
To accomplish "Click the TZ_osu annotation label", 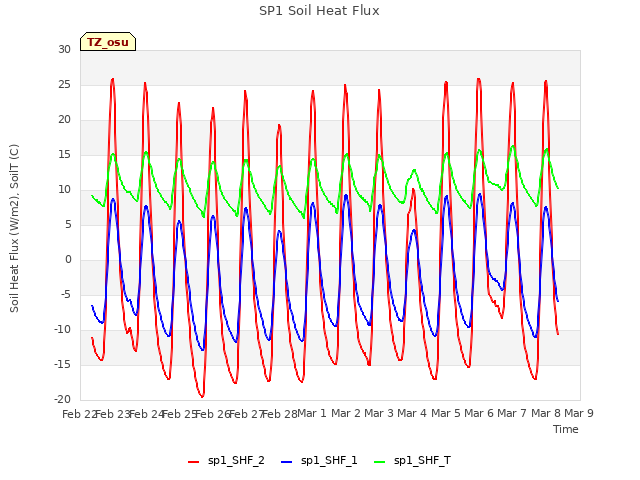I will [108, 42].
